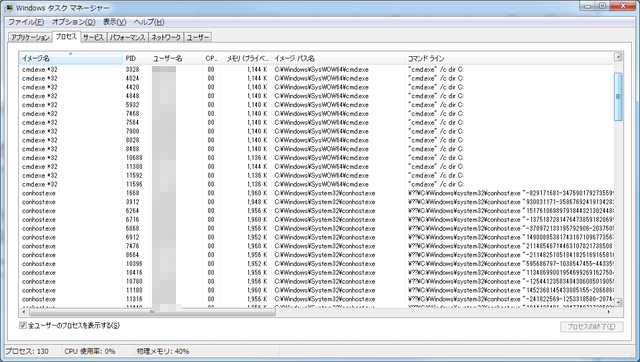Select cmd.exe process with PID 5932
Screen dimensions: 640x362
[x=316, y=105]
